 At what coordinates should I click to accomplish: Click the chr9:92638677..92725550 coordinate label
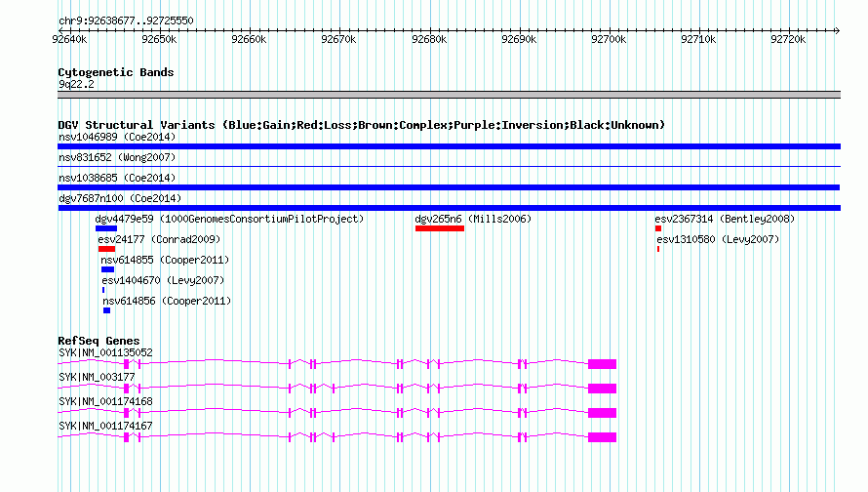click(126, 21)
